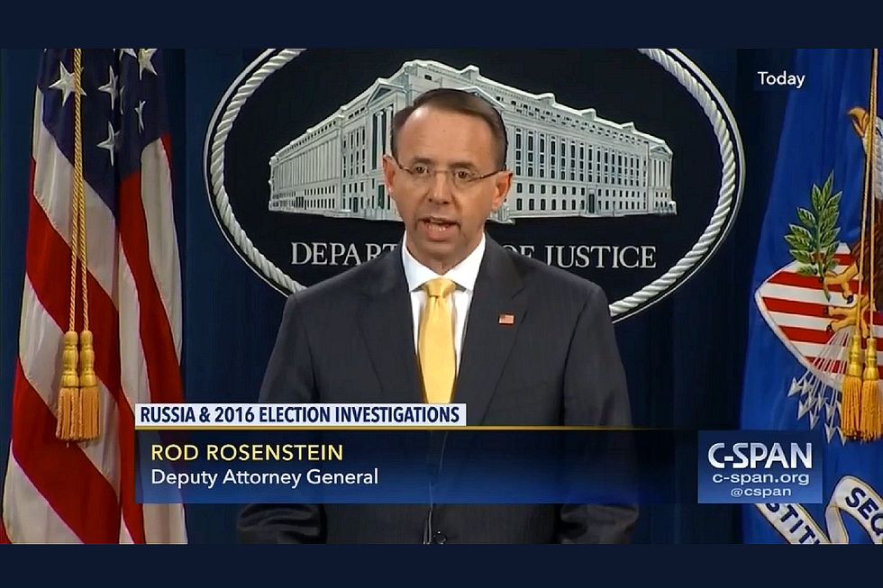Click the ROD ROSENSTEIN name caption

pyautogui.click(x=247, y=452)
